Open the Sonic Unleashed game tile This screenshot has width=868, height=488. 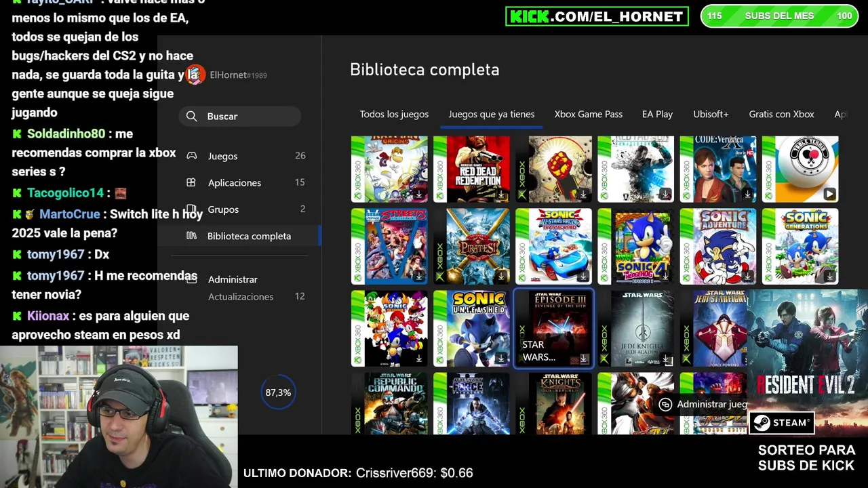point(471,328)
